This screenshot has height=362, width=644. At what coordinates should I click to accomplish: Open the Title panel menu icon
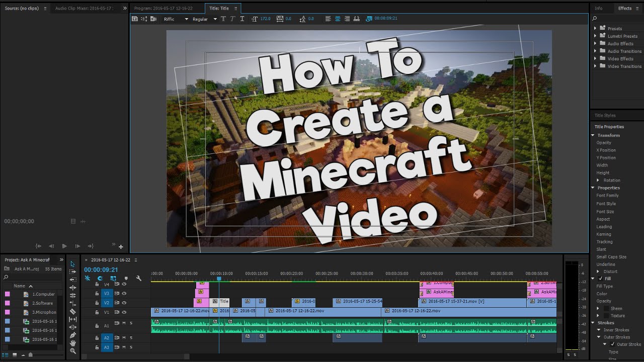[x=235, y=8]
